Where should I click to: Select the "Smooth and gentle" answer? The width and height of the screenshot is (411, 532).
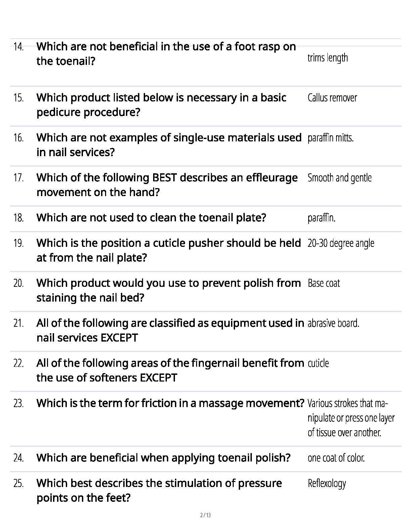coord(339,178)
